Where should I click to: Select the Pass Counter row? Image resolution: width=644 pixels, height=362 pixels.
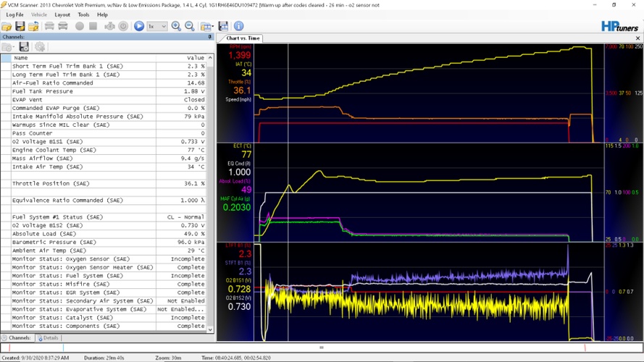click(x=104, y=133)
